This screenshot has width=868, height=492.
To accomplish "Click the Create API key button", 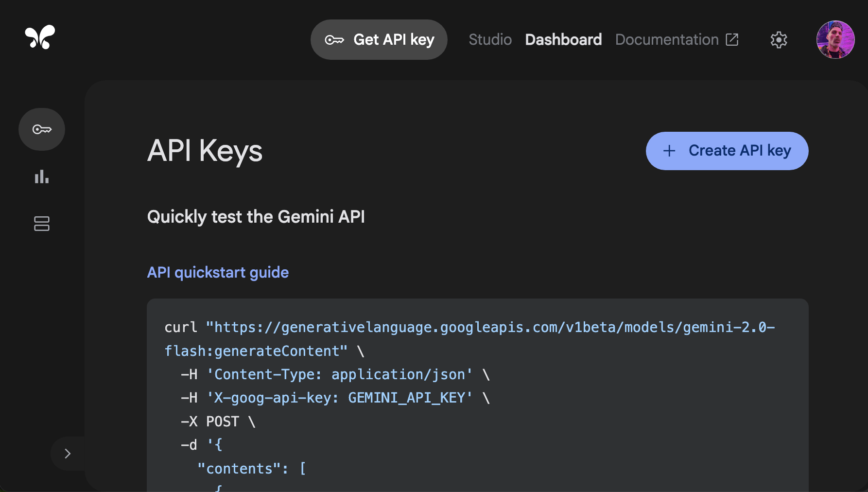I will click(727, 151).
